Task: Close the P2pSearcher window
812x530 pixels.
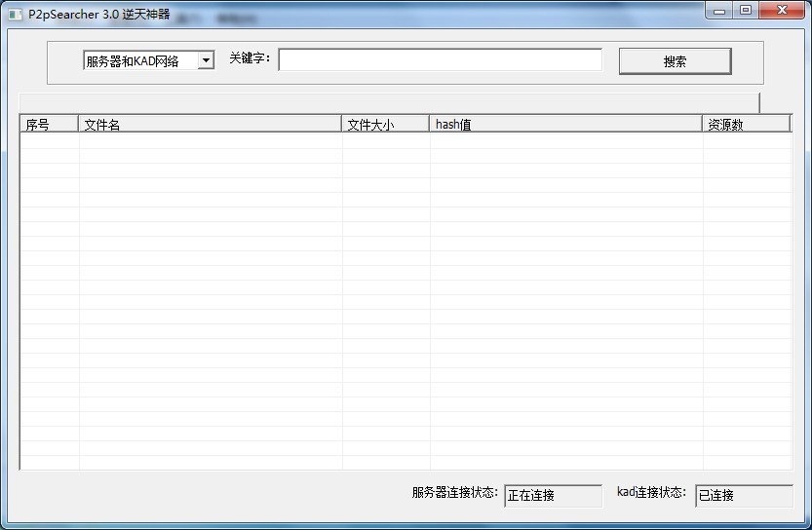Action: click(782, 11)
